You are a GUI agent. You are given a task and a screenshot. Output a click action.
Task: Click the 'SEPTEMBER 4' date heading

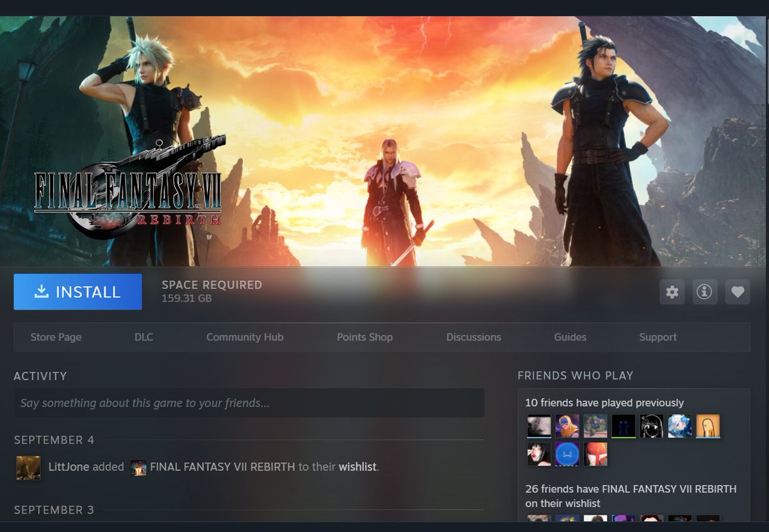click(x=54, y=440)
